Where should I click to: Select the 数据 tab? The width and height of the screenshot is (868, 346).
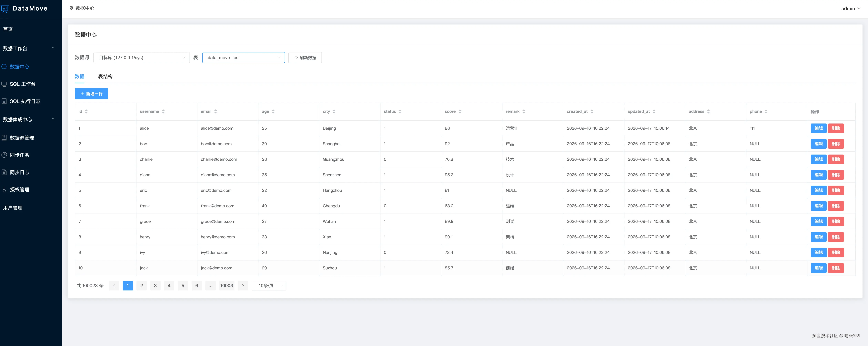tap(80, 77)
